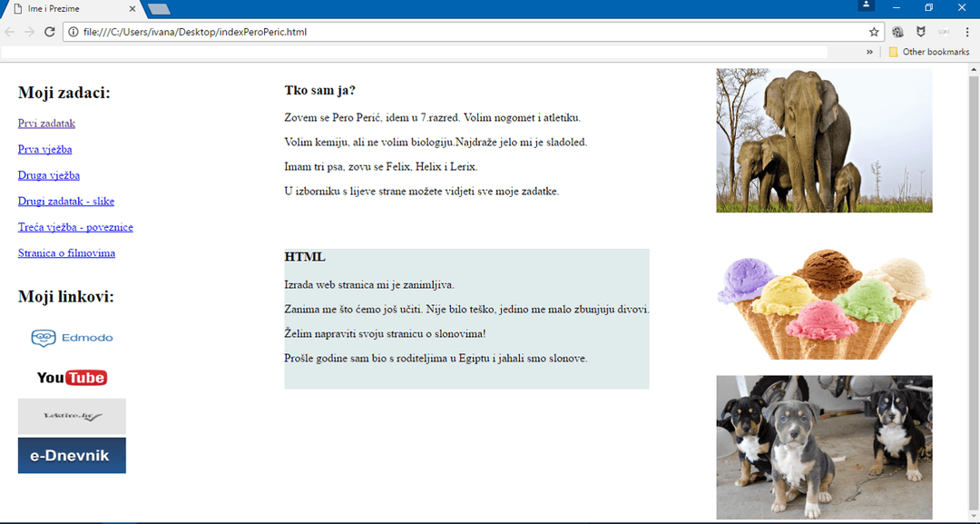Click the e-Dnevnik banner link
Viewport: 980px width, 524px height.
(x=72, y=456)
